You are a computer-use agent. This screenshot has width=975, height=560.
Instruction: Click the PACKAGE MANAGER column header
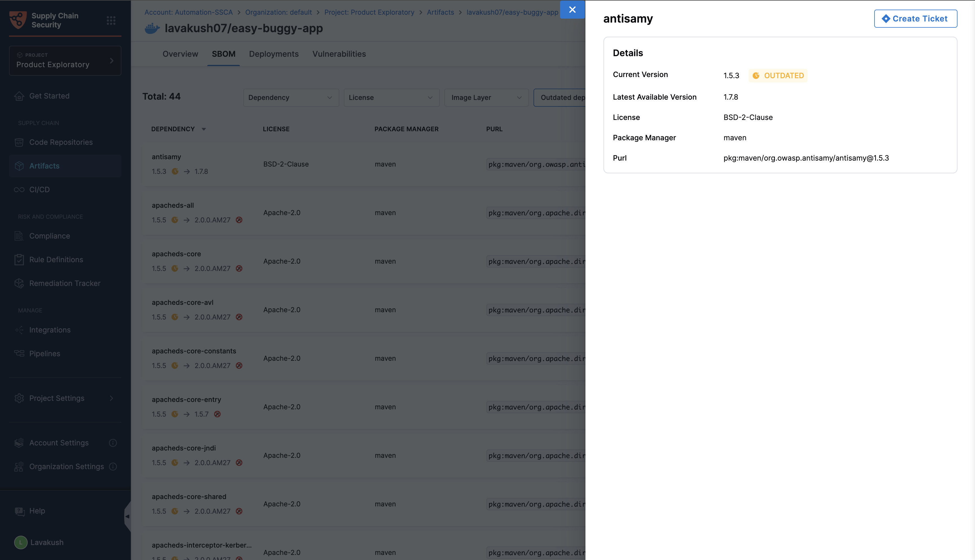(x=406, y=129)
